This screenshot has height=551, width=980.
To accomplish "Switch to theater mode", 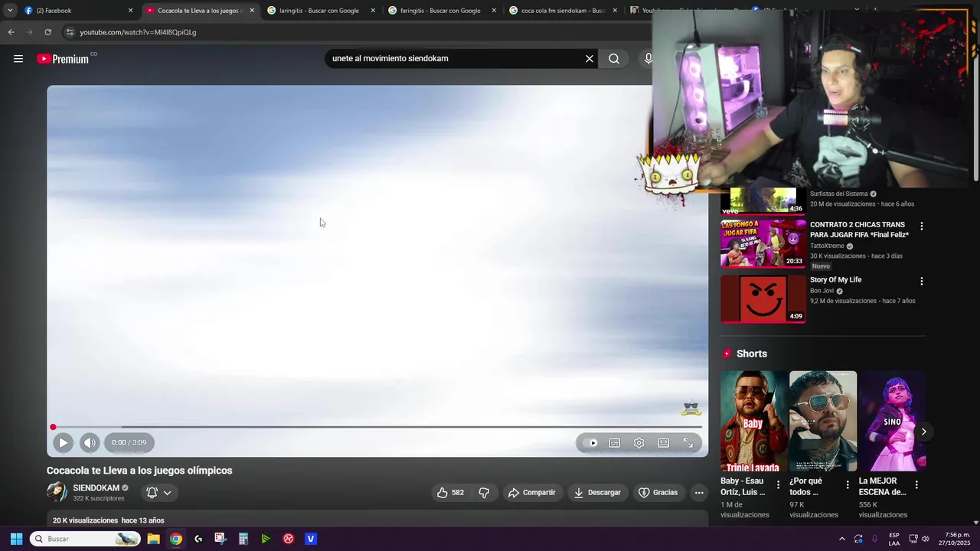I will pyautogui.click(x=663, y=442).
